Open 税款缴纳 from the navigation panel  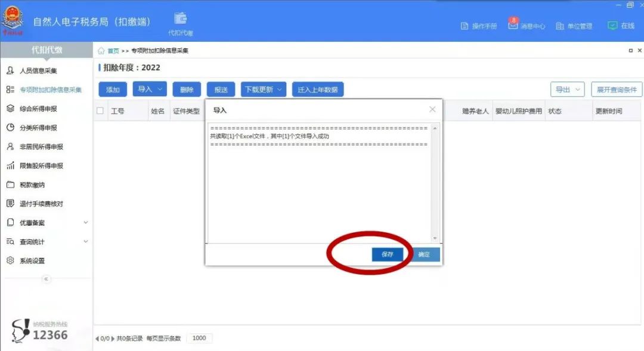point(31,184)
